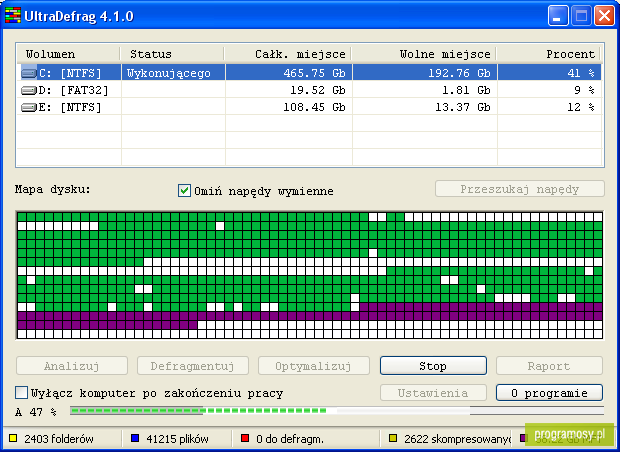This screenshot has width=620, height=452.
Task: Toggle 'Omiń napędy wymienne' checkbox
Action: [x=184, y=191]
